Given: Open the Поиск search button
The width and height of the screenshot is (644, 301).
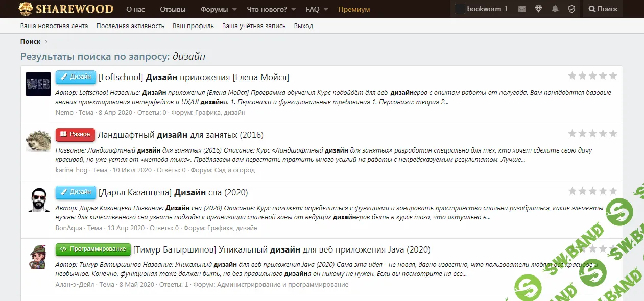Looking at the screenshot, I should point(603,9).
